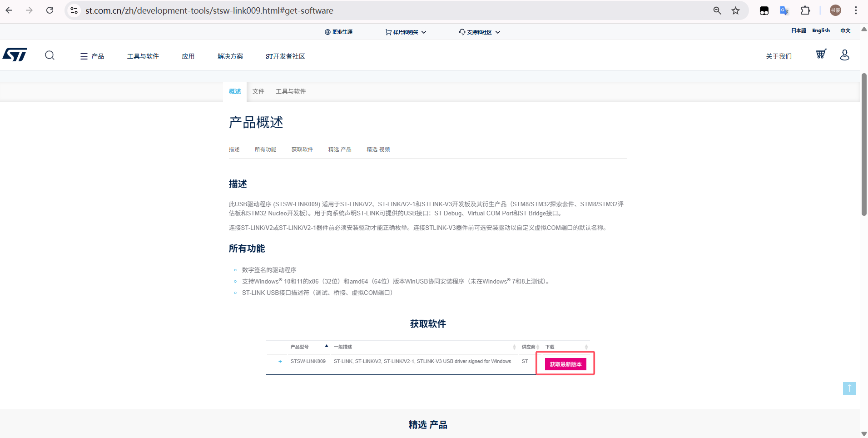
Task: Click the scrollbar up arrow
Action: click(864, 29)
